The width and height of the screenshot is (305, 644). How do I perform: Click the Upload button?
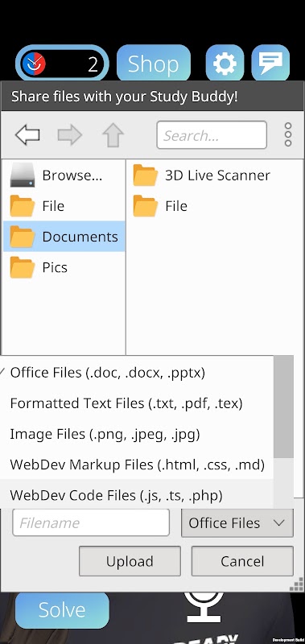coord(130,561)
